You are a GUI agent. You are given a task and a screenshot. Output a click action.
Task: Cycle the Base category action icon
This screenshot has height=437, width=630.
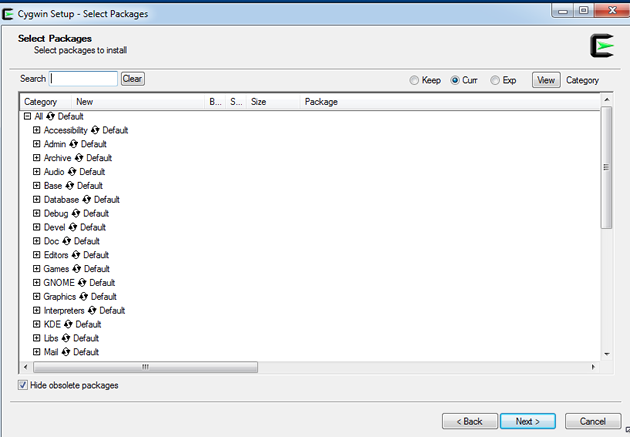[x=70, y=186]
